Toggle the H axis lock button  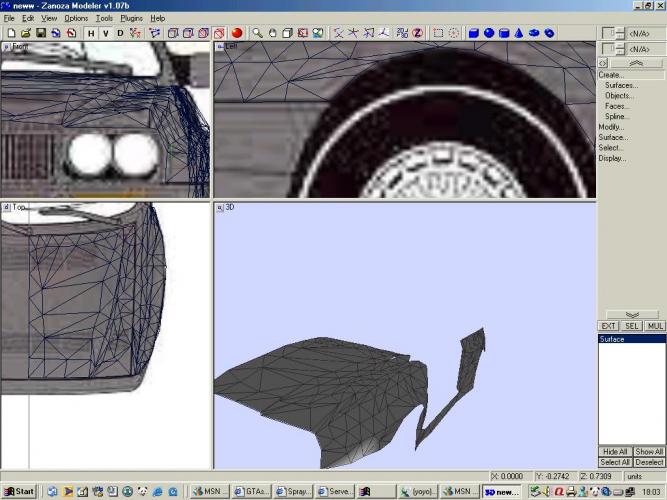[x=91, y=33]
